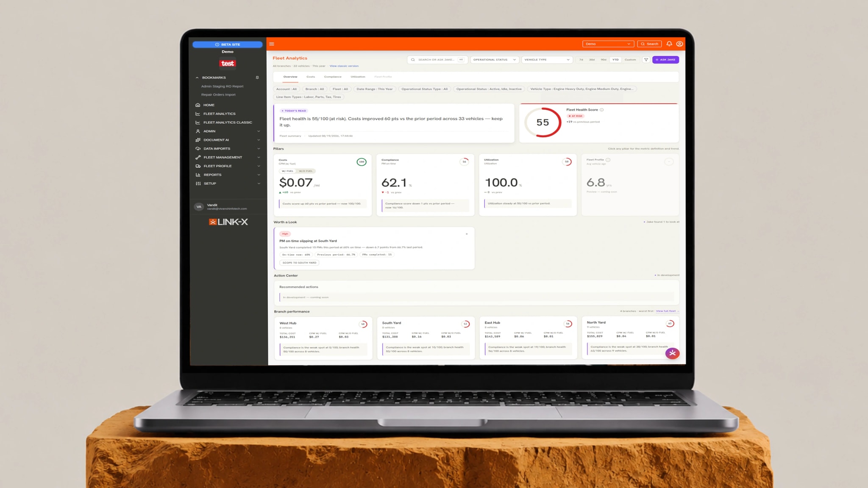Screen dimensions: 868x488
Task: Select the W/ FUEL toggle option
Action: click(287, 171)
